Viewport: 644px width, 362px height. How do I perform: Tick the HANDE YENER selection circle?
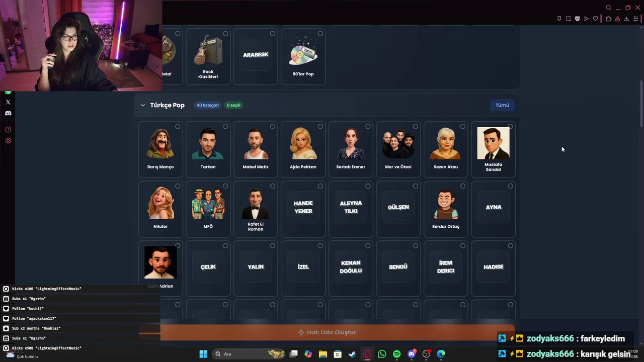click(x=320, y=186)
